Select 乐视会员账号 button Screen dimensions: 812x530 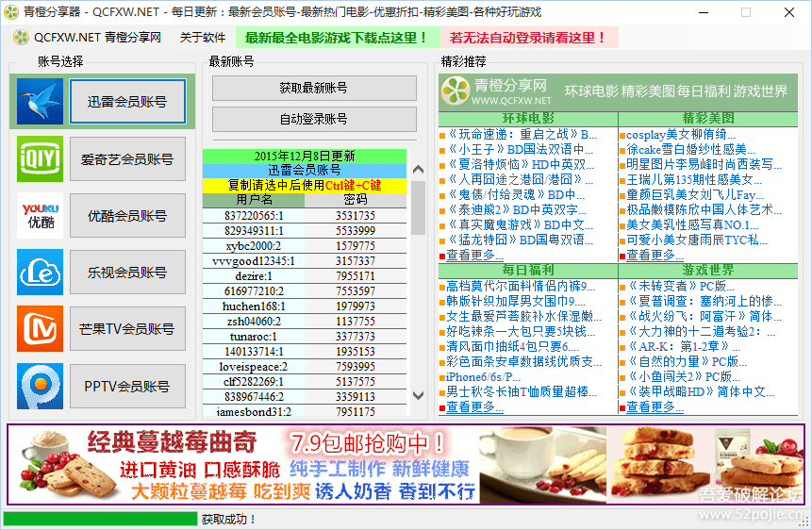(127, 272)
